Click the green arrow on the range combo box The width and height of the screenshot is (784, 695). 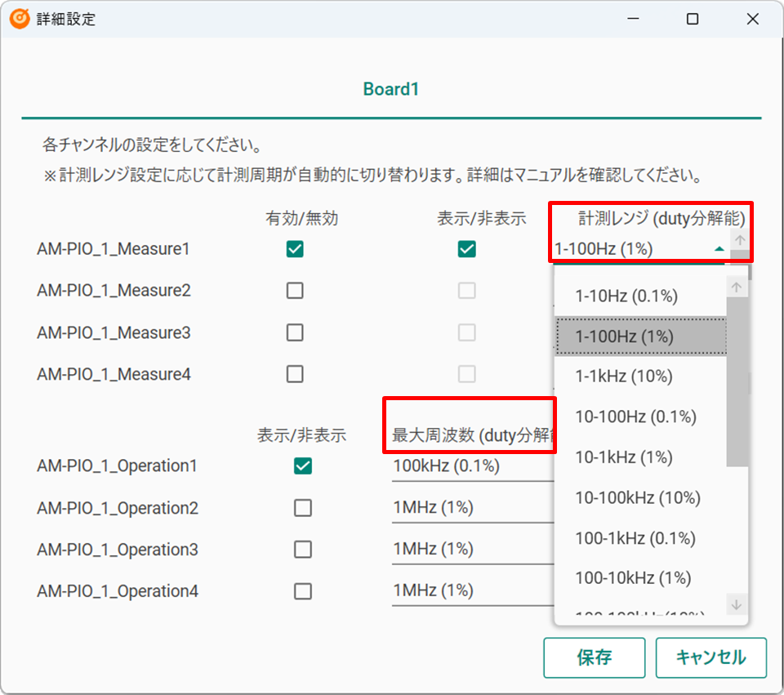coord(719,249)
